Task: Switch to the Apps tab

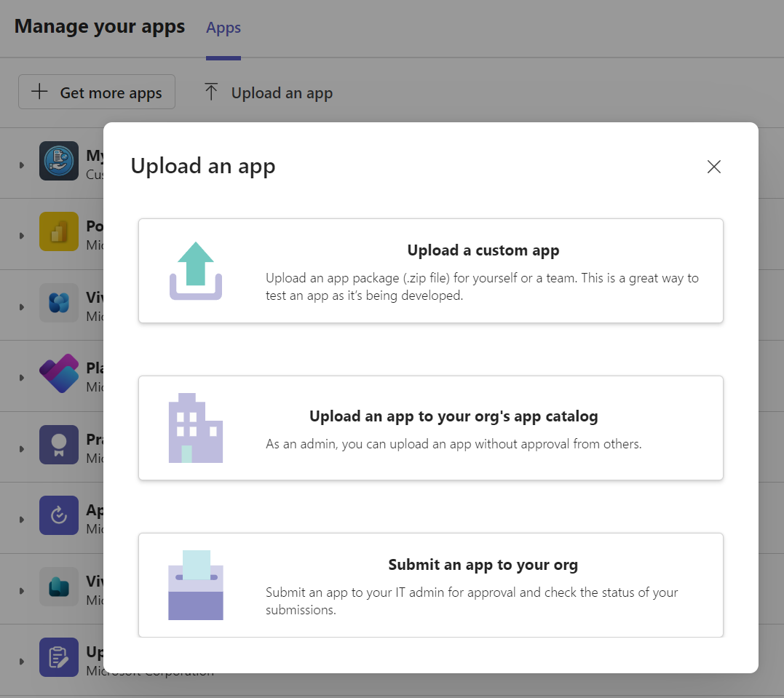Action: click(223, 28)
